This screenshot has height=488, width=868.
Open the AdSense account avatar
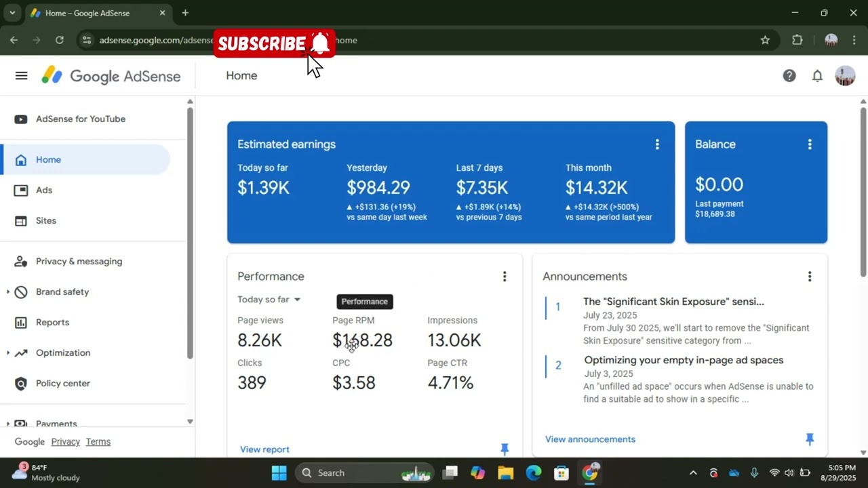pos(845,76)
